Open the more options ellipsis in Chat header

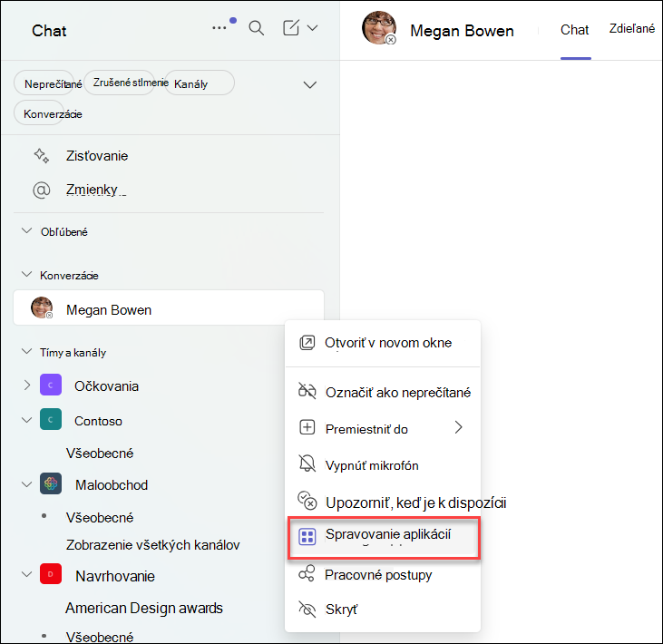click(219, 28)
